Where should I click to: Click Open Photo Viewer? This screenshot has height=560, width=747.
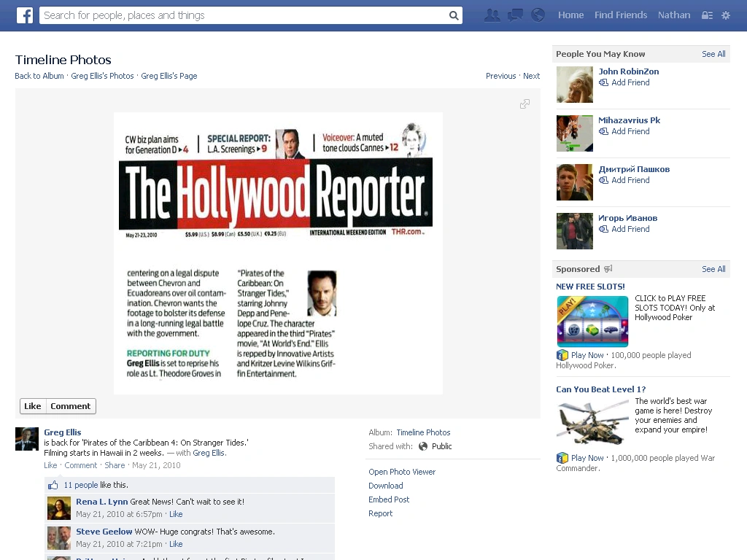(x=402, y=472)
